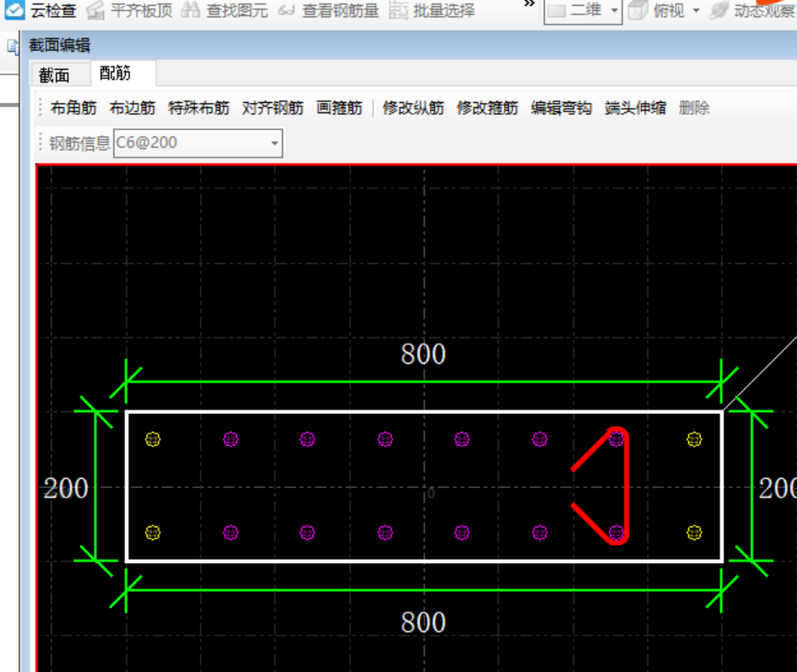Select the bottom-left yellow corner rebar
Viewport: 797px width, 672px height.
153,532
